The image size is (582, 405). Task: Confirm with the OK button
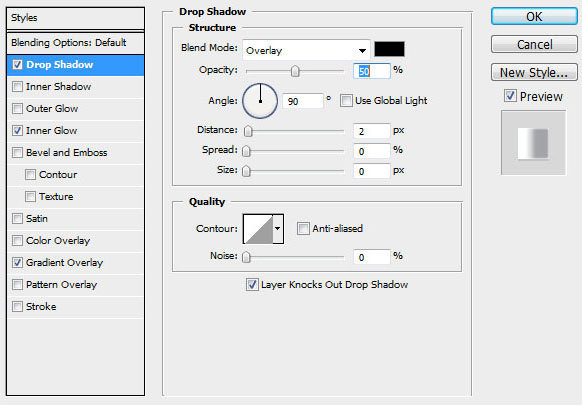click(x=534, y=17)
